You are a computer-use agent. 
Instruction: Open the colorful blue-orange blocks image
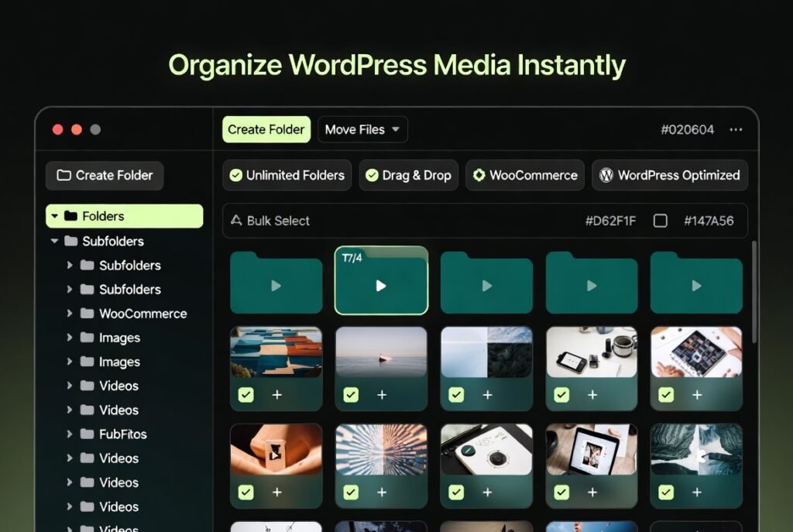point(276,352)
